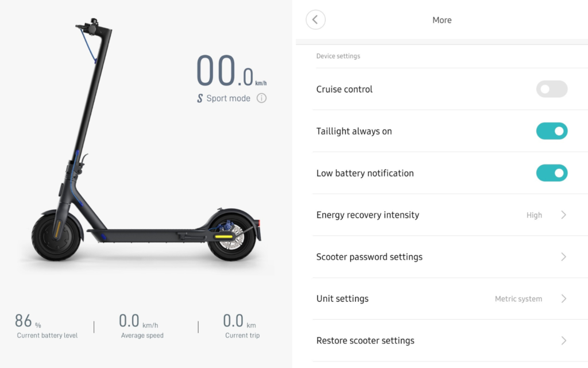Open Energy recovery intensity chevron
Screen dimensions: 588x368
(x=563, y=215)
